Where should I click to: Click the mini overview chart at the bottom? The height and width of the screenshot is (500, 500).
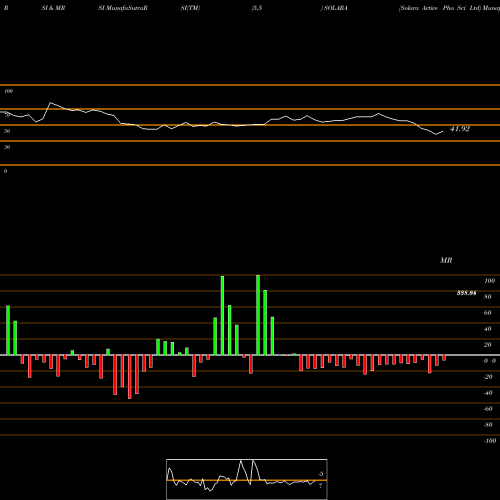(x=247, y=479)
